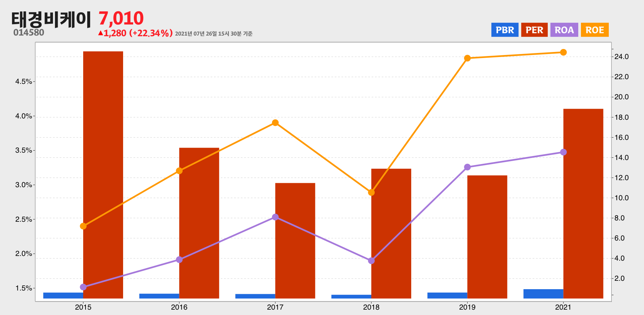Image resolution: width=644 pixels, height=315 pixels.
Task: Click the 2015 purple ROA data point
Action: [83, 287]
